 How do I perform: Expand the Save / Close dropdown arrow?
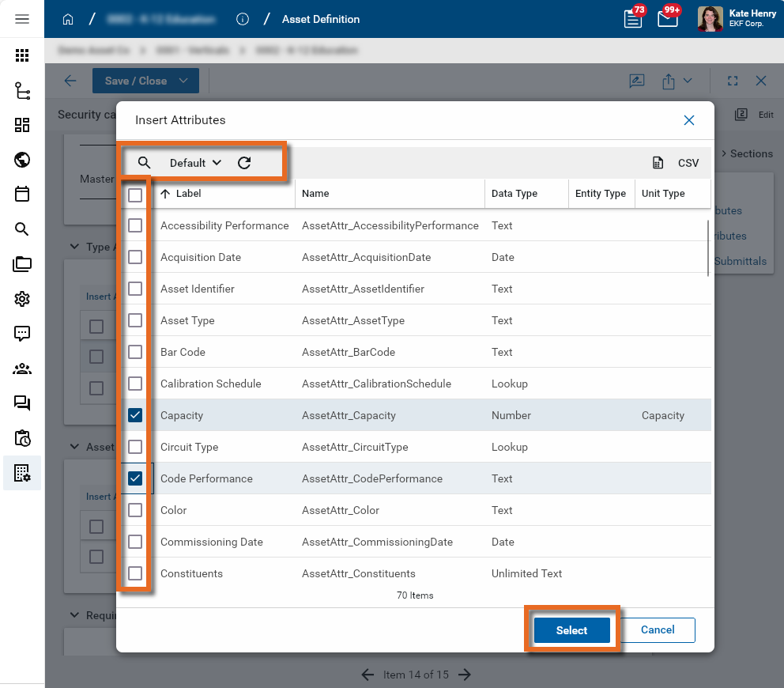pos(183,81)
